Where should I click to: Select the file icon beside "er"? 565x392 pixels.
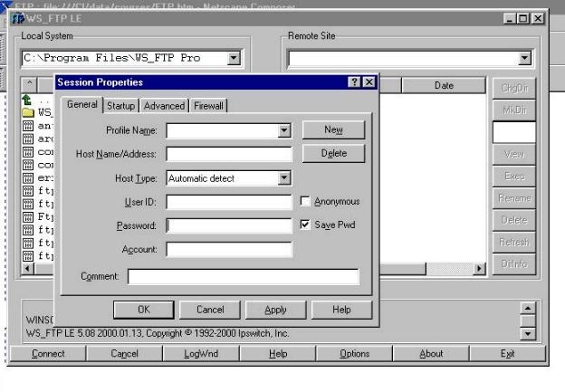[28, 178]
